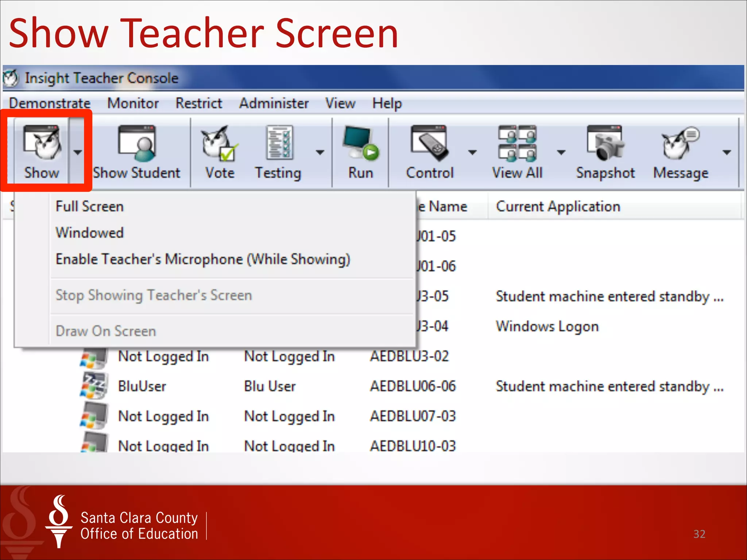Click Not Logged In login for AEDBLU3-02
Viewport: 747px width, 560px height.
[163, 357]
